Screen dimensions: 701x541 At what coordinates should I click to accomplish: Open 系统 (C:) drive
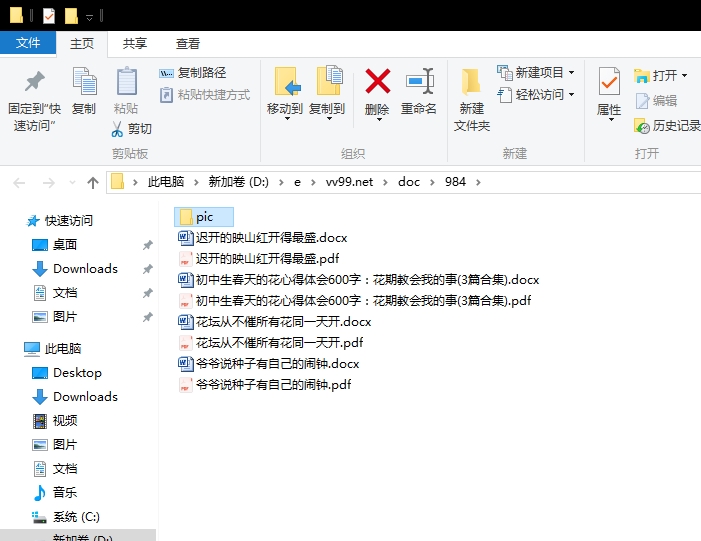tap(66, 517)
